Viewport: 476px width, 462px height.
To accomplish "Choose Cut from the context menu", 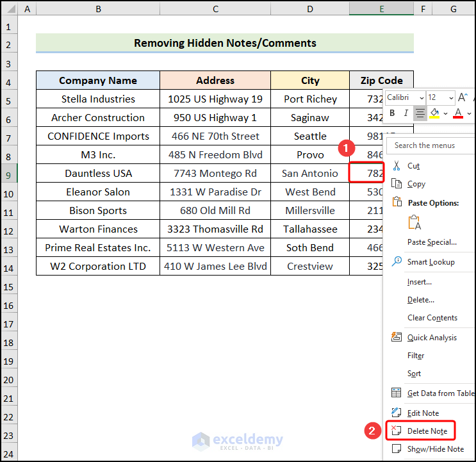I will [x=413, y=166].
